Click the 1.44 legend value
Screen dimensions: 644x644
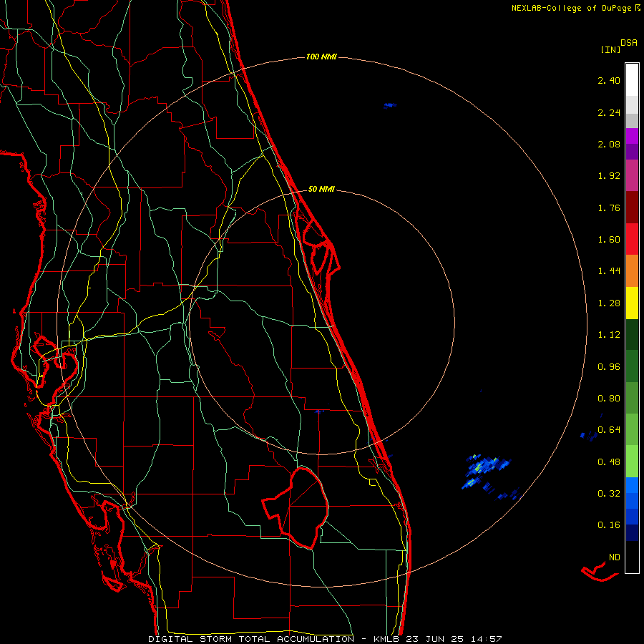click(609, 271)
